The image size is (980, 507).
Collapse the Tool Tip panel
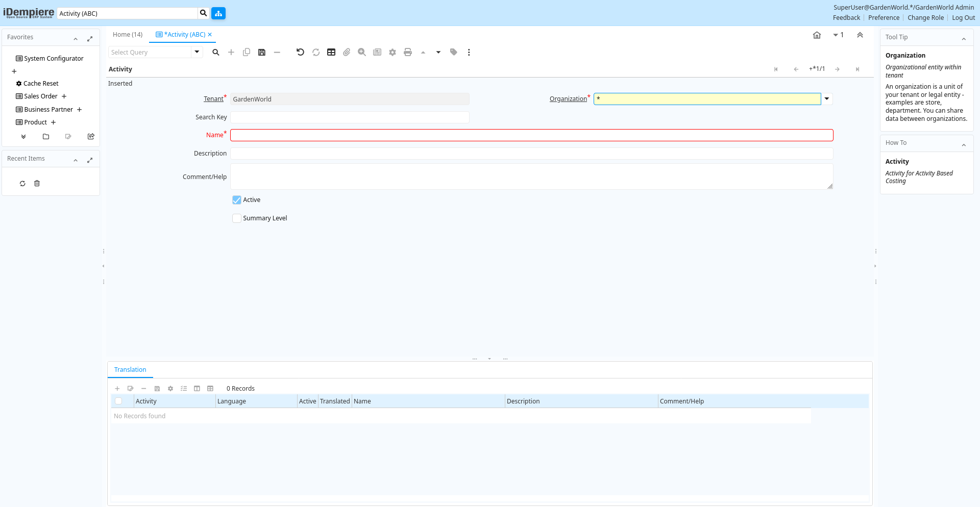(964, 38)
